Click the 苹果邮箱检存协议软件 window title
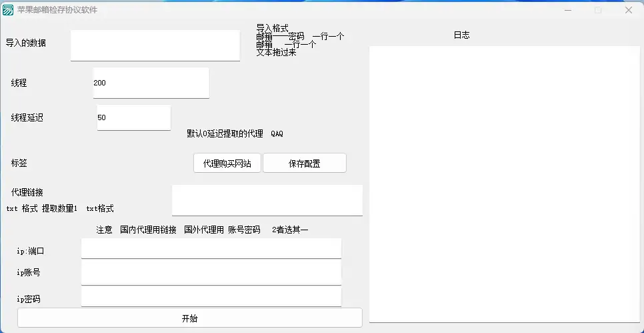Screen dimensions: 644x333 pyautogui.click(x=57, y=10)
